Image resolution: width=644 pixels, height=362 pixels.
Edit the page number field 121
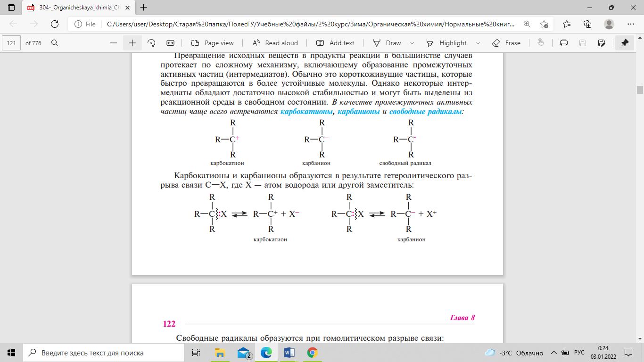click(x=12, y=43)
